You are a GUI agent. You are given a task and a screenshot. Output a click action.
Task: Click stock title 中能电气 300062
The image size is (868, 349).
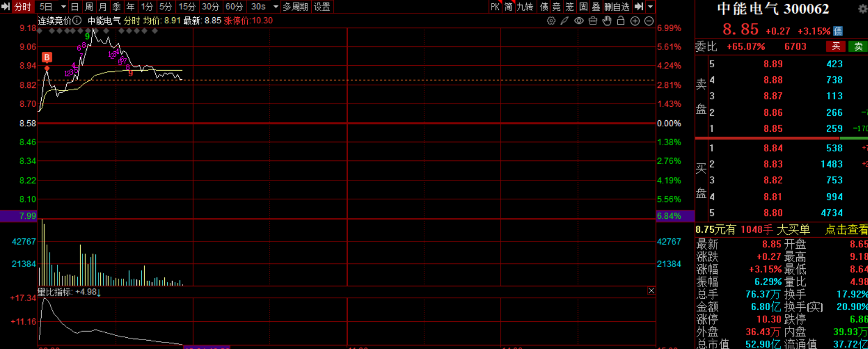coord(773,9)
